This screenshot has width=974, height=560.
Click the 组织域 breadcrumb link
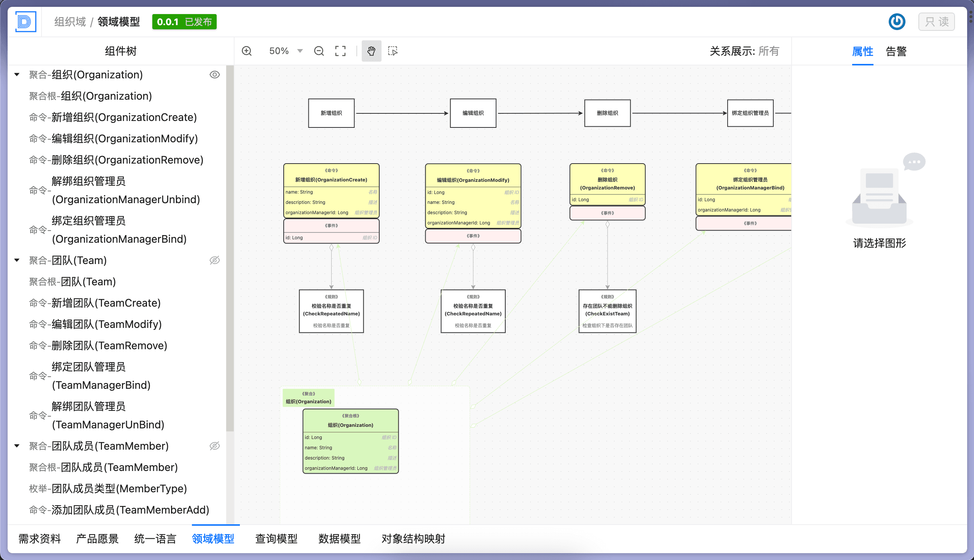click(70, 22)
